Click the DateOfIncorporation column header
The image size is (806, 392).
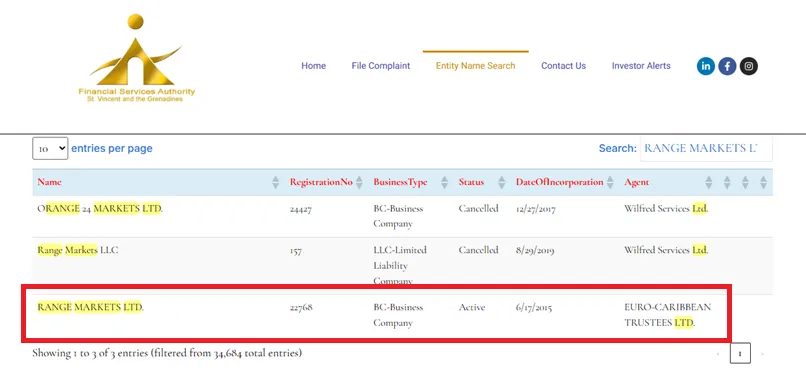click(x=560, y=182)
